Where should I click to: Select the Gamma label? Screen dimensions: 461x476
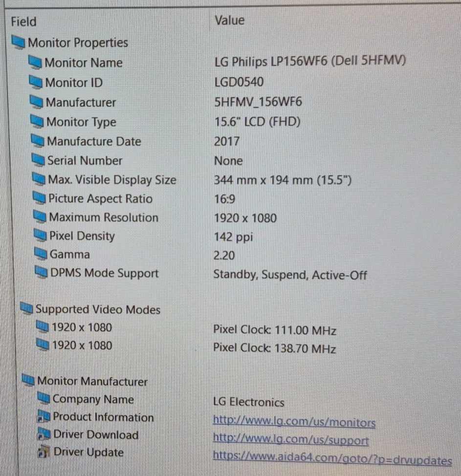70,255
